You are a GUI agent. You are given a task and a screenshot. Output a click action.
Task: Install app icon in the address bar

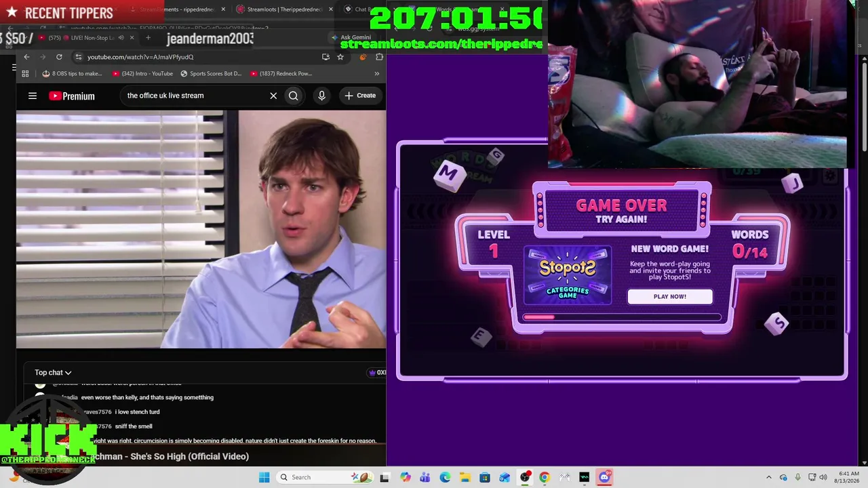[325, 57]
